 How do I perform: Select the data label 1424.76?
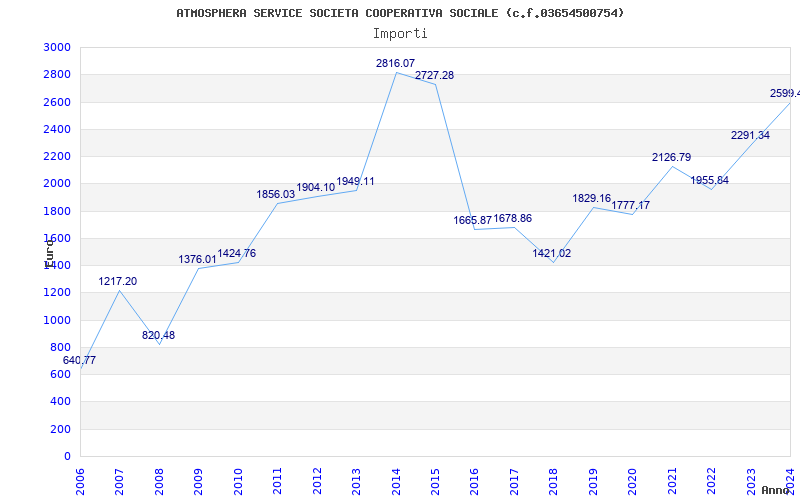(237, 254)
